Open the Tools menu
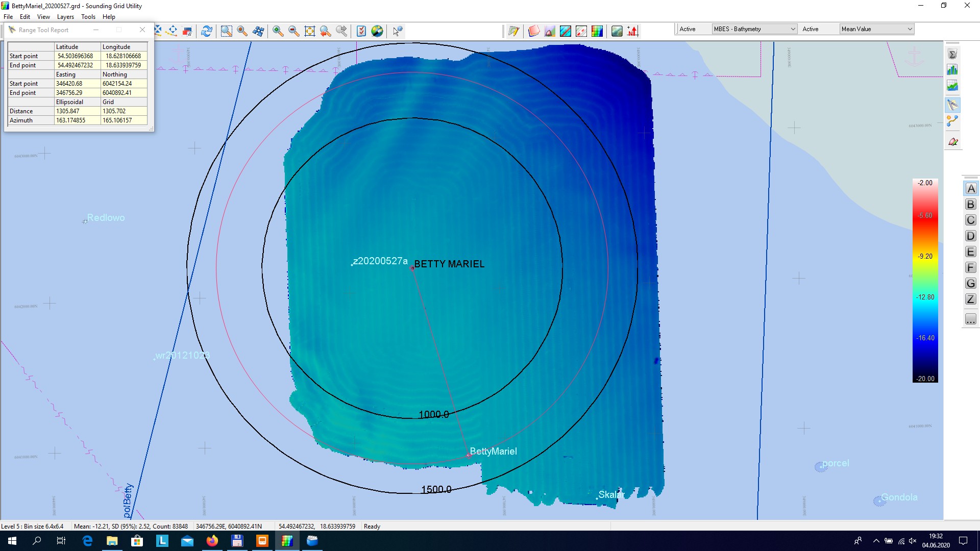This screenshot has width=980, height=551. (88, 17)
